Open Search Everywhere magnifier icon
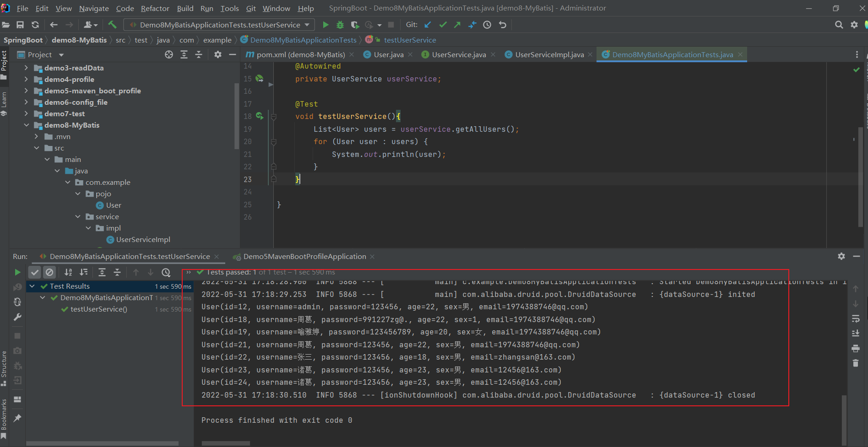The image size is (868, 447). (x=839, y=25)
